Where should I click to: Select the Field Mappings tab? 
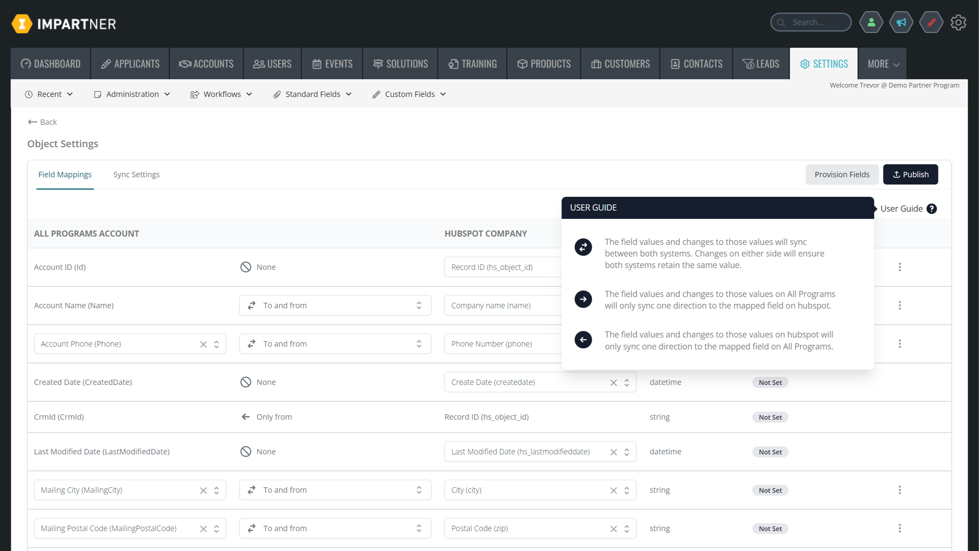[65, 175]
